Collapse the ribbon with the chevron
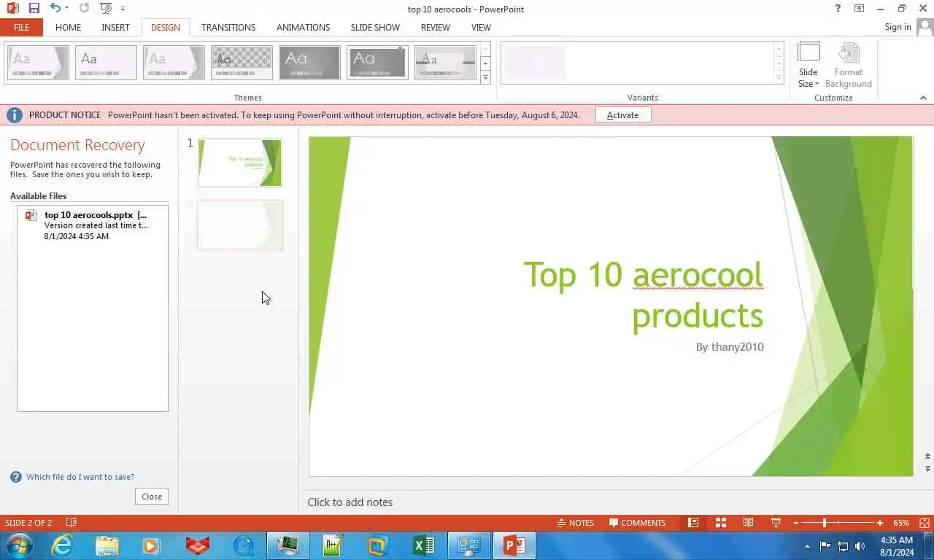The image size is (934, 560). (923, 98)
